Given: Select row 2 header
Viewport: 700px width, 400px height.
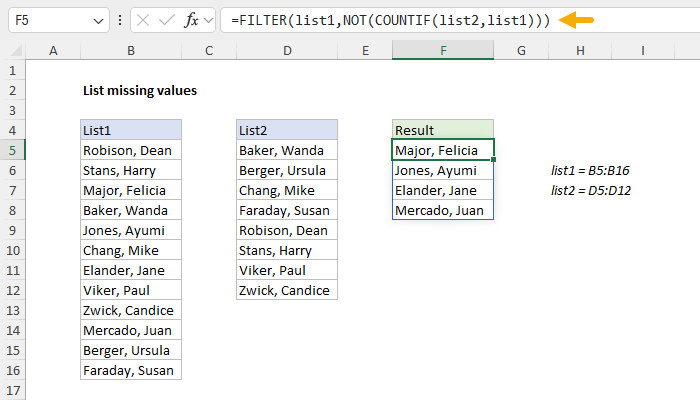Looking at the screenshot, I should [x=12, y=91].
